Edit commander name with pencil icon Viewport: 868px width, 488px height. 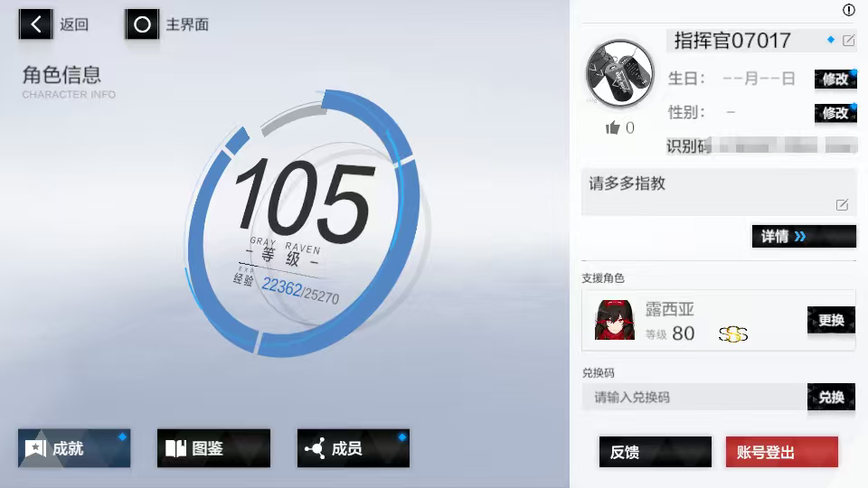coord(848,41)
